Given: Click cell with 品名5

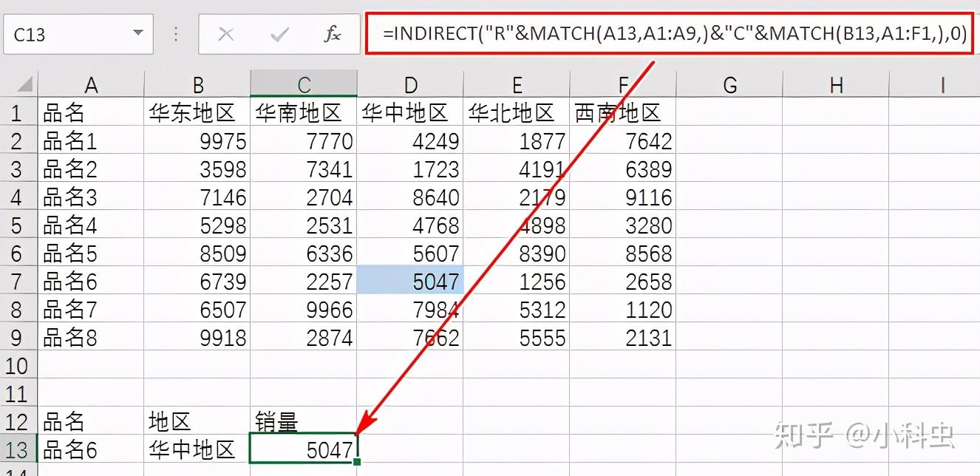Looking at the screenshot, I should pos(91,253).
